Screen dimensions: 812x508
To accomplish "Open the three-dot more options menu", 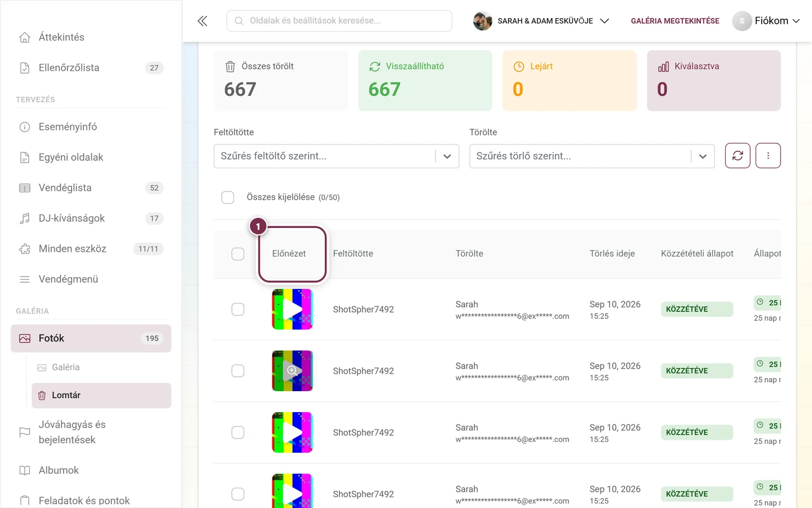I will [x=768, y=156].
